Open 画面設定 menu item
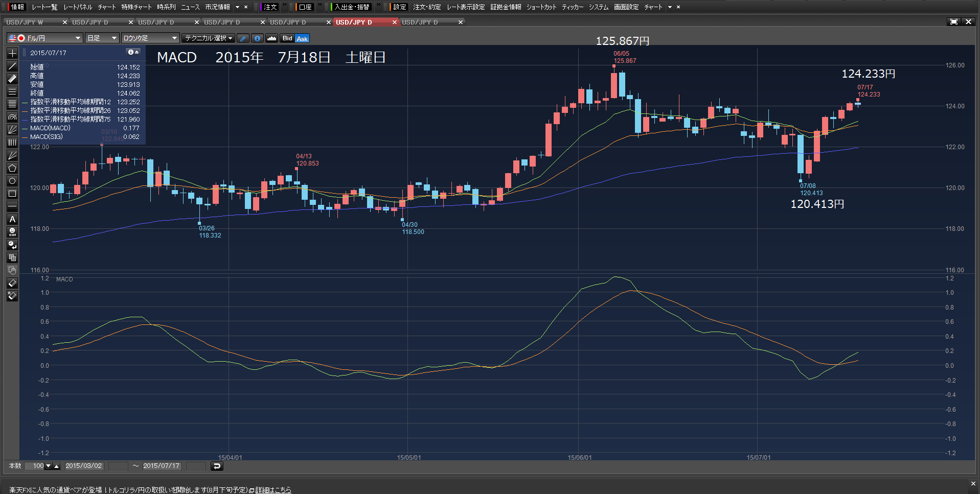 click(626, 7)
